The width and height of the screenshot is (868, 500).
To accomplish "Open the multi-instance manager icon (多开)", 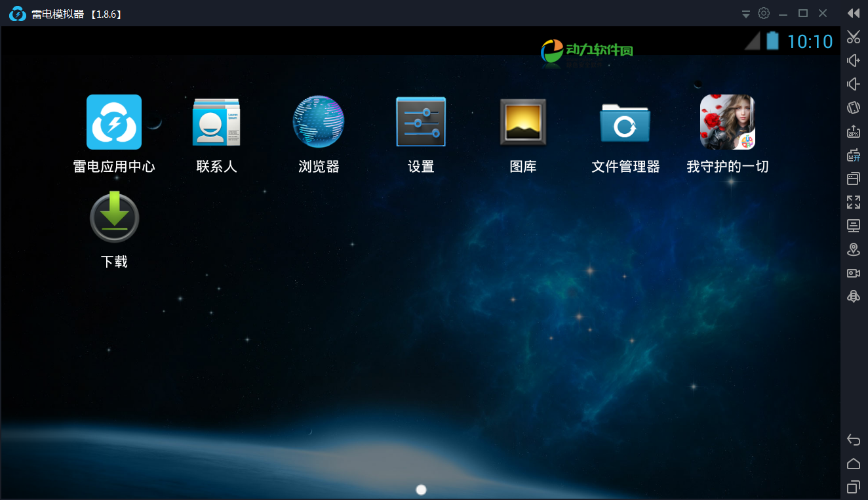I will (x=853, y=155).
